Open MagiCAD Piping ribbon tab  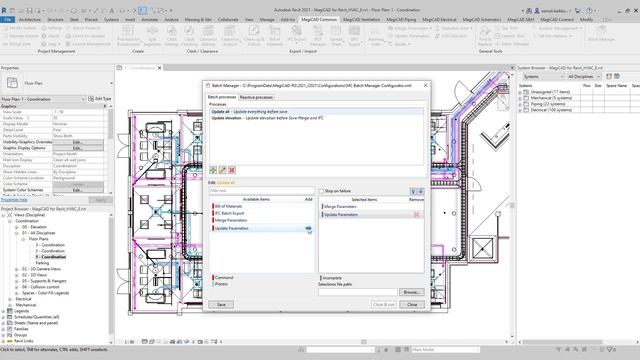401,19
